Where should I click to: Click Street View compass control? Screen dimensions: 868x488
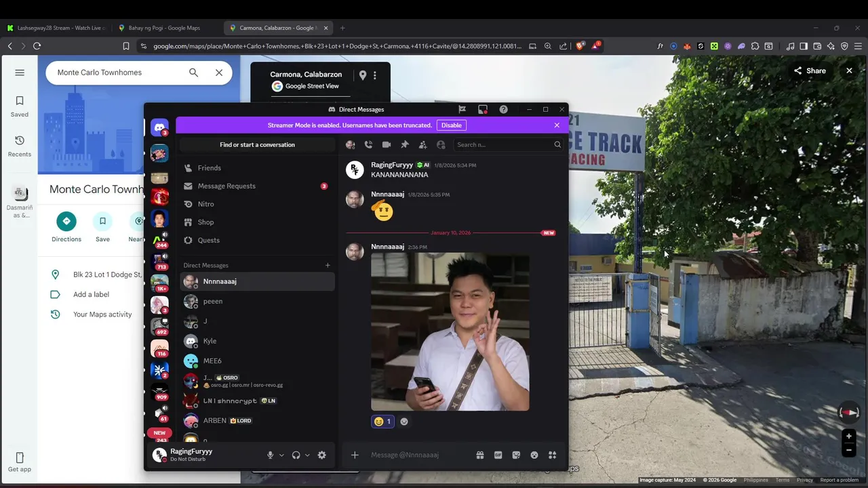pyautogui.click(x=849, y=412)
